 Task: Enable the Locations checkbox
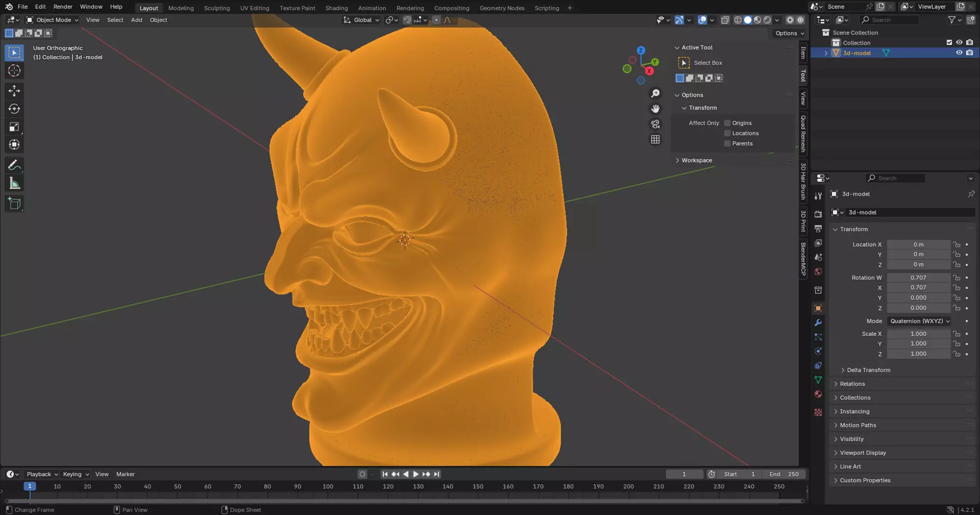(x=727, y=133)
